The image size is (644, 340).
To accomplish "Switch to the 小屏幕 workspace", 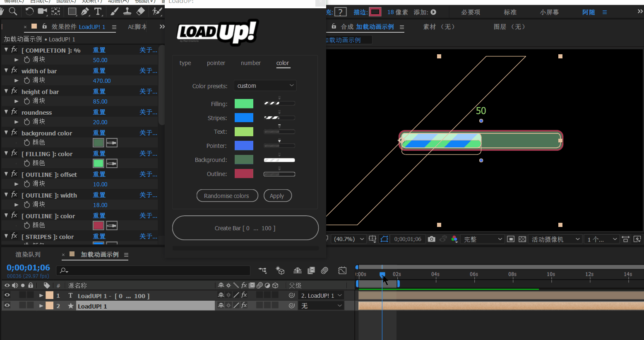I will 549,12.
